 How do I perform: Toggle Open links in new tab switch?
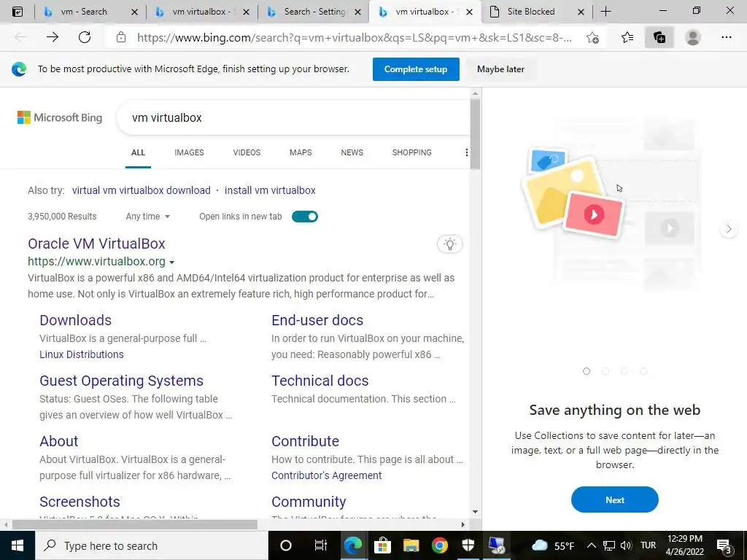click(305, 217)
